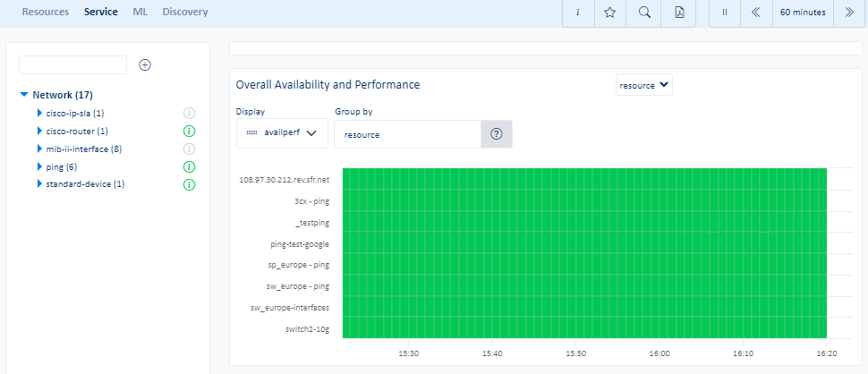Screen dimensions: 868x374
Task: Click ping-test-google row label
Action: (x=301, y=243)
